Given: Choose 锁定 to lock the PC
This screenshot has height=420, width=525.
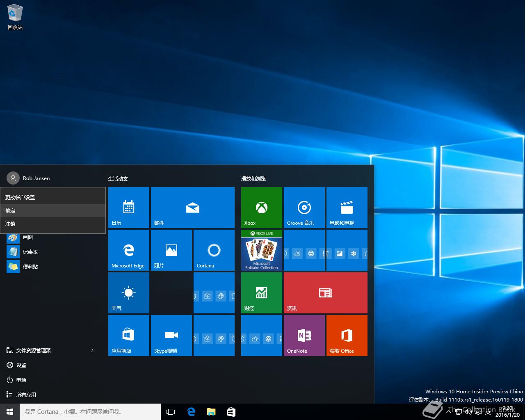Looking at the screenshot, I should point(53,210).
